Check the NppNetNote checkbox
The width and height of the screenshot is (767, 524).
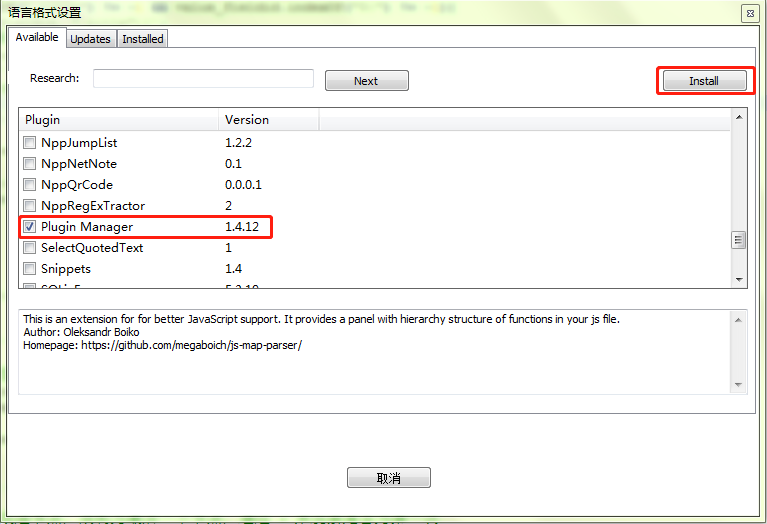tap(29, 163)
